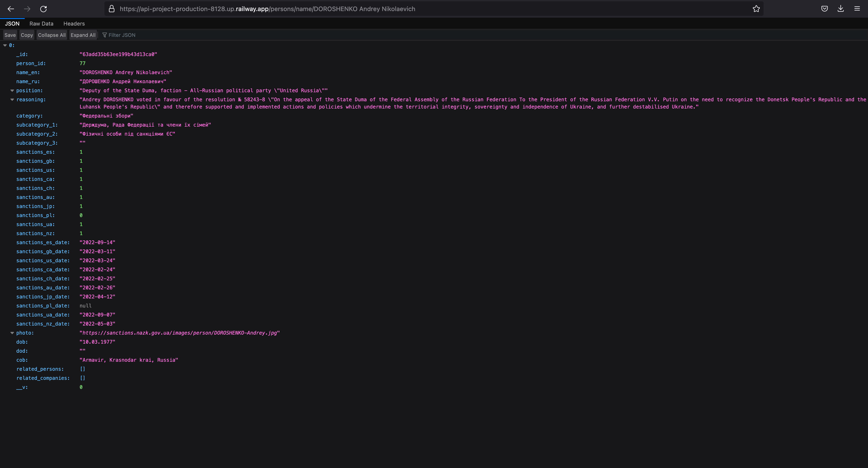This screenshot has height=468, width=868.
Task: Click the forward navigation arrow
Action: click(27, 9)
